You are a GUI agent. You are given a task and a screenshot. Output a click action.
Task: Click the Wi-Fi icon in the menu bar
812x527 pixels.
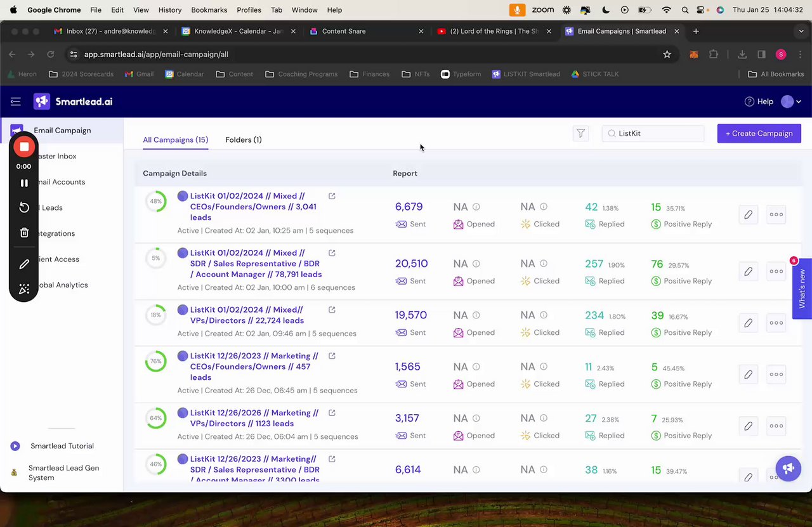pos(666,10)
